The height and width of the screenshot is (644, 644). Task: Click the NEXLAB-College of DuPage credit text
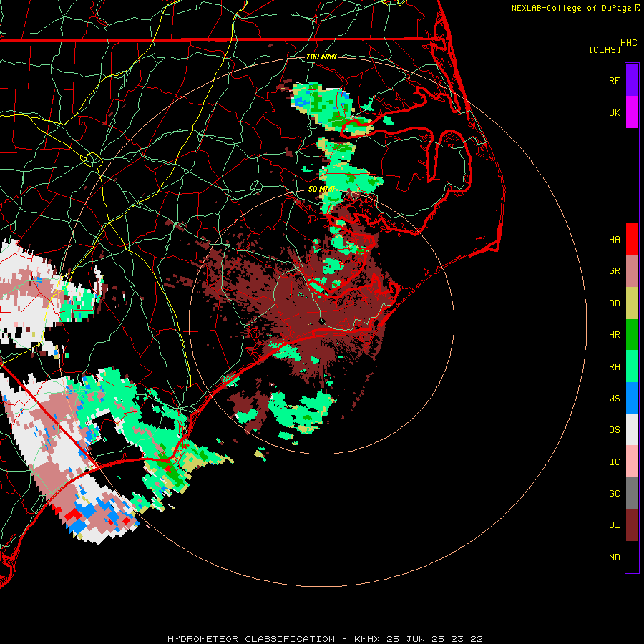click(571, 8)
